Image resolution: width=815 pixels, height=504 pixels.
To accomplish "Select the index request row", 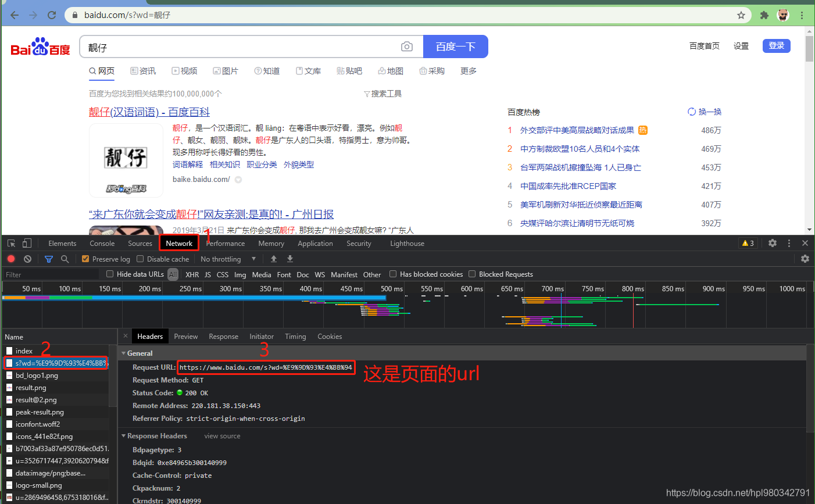I will pyautogui.click(x=56, y=351).
